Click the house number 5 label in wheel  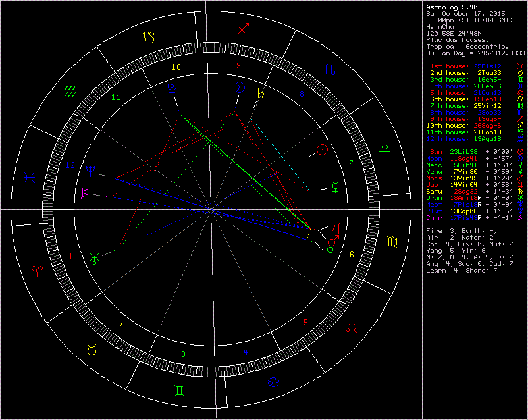pyautogui.click(x=305, y=323)
